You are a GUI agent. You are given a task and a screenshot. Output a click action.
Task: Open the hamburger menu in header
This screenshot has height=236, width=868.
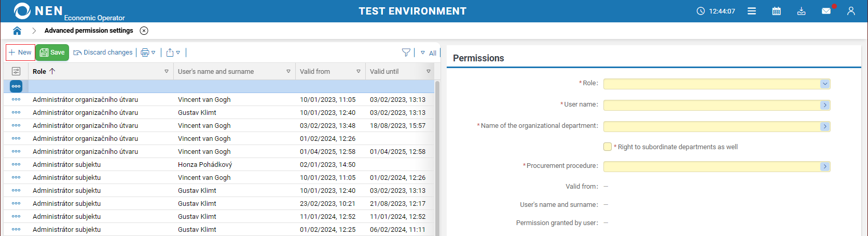pyautogui.click(x=751, y=11)
